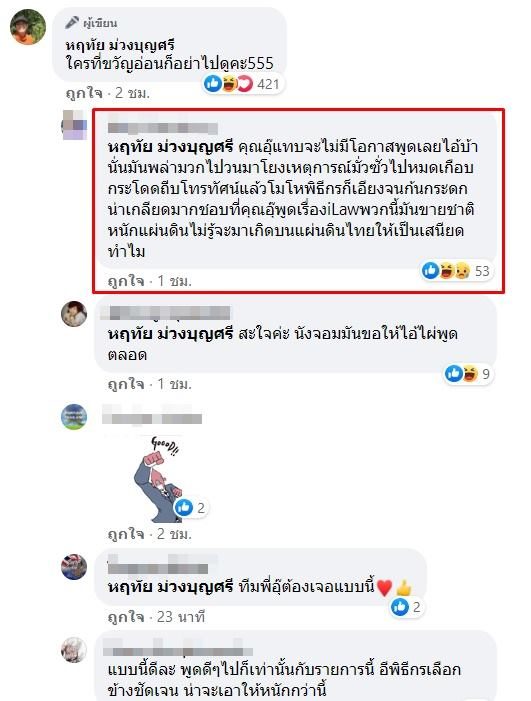This screenshot has width=531, height=701.
Task: Open avatar of second reply commenter
Action: point(74,314)
